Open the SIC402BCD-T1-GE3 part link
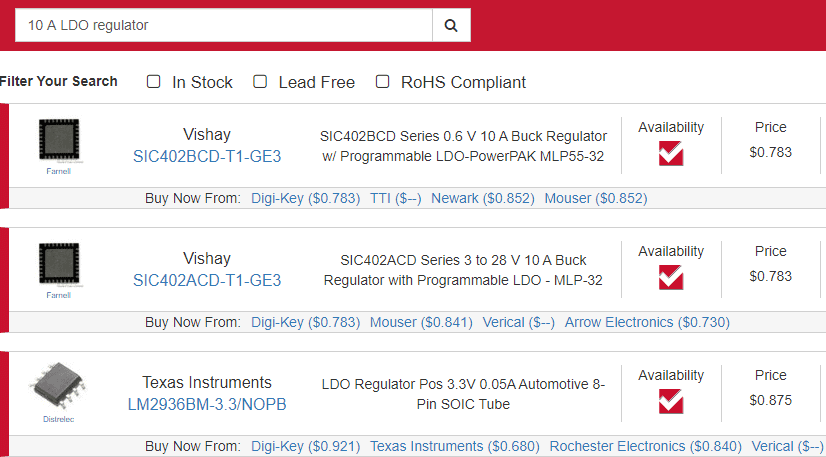Screen dimensions: 826x457 [x=207, y=156]
